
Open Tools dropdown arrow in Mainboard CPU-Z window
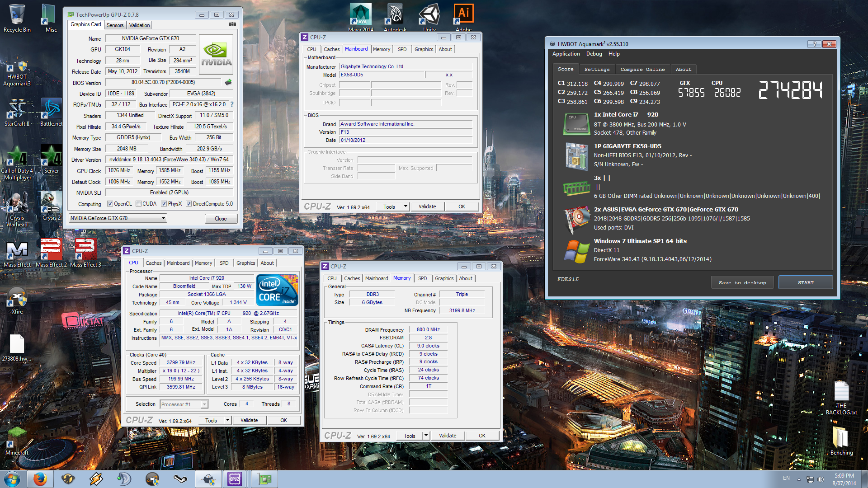pyautogui.click(x=406, y=206)
